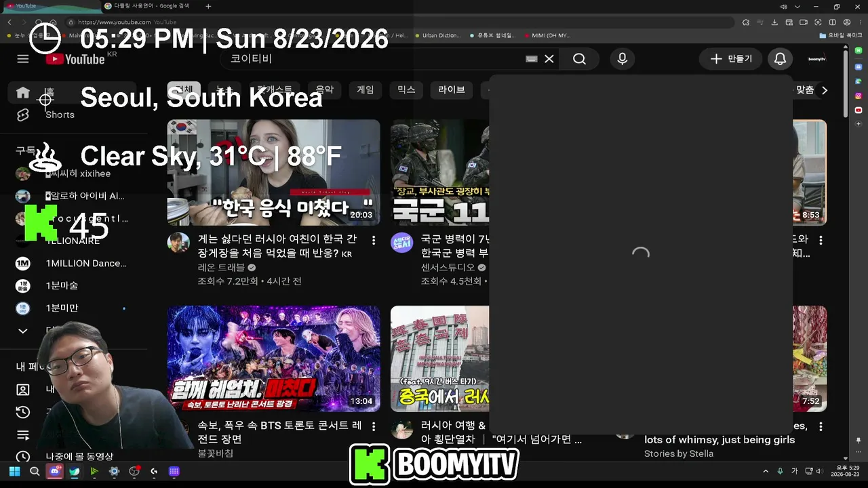Open more options for the 러시아 여친 video
The height and width of the screenshot is (488, 868).
click(374, 240)
